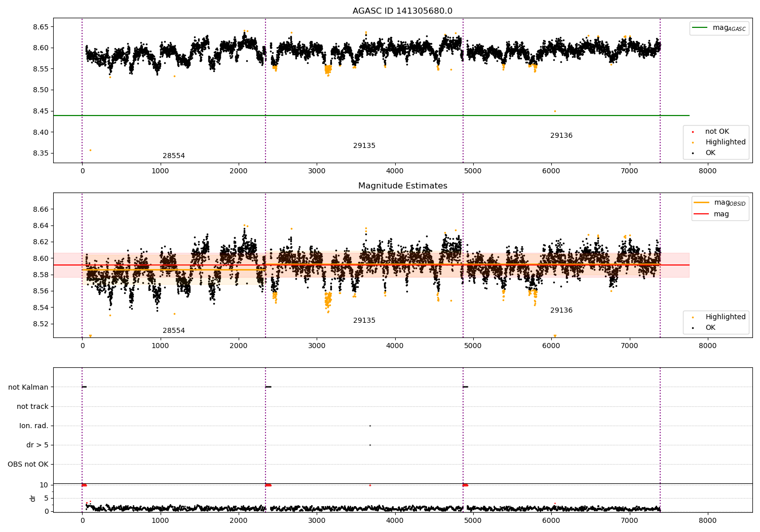Click the red mag line in middle panel
Viewport: 760px width, 532px height.
point(371,265)
